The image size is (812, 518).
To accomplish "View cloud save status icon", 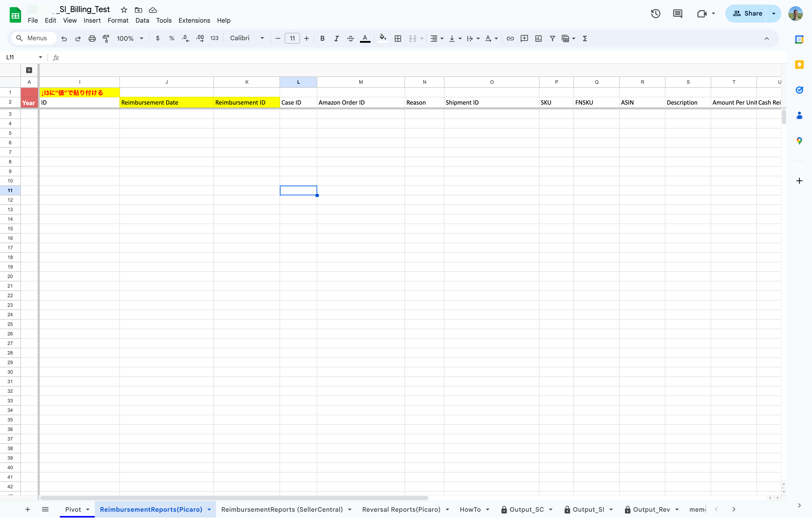I will 153,10.
